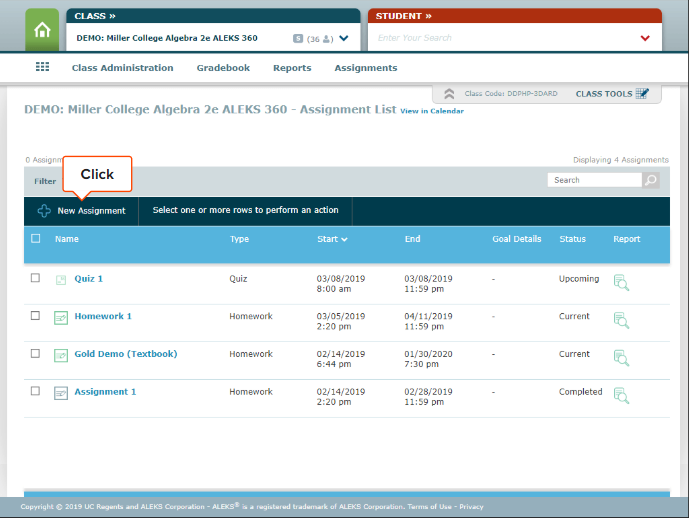Click the Type column header
This screenshot has width=689, height=518.
tap(239, 239)
